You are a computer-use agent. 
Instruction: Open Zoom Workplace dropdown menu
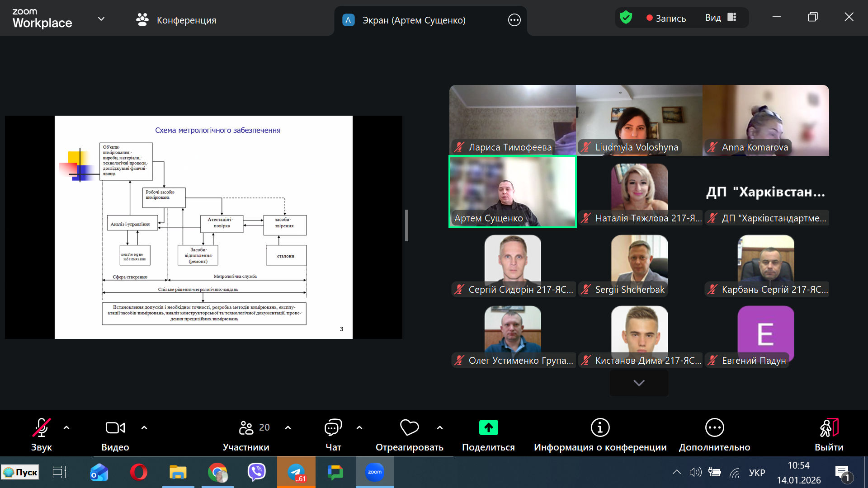pos(101,19)
